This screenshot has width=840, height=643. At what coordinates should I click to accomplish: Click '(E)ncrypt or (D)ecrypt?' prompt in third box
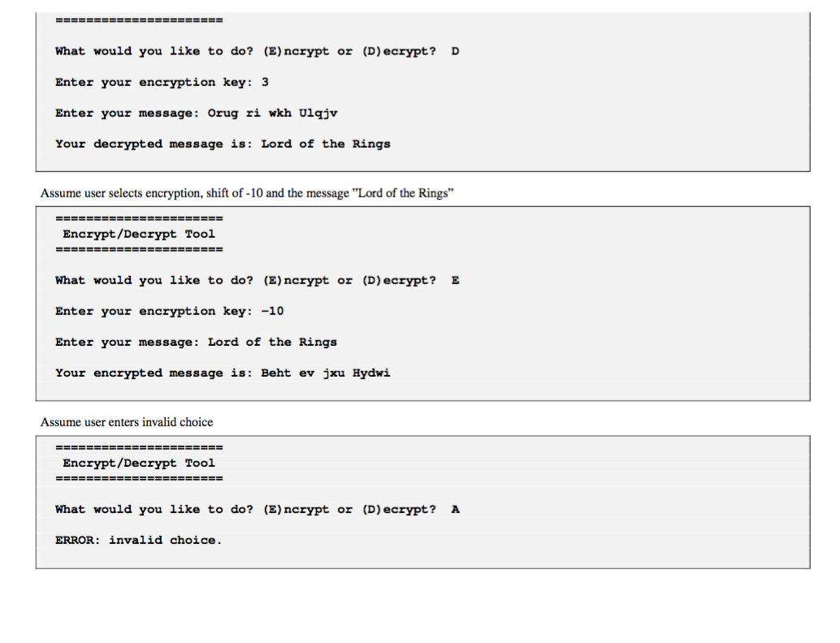click(349, 510)
